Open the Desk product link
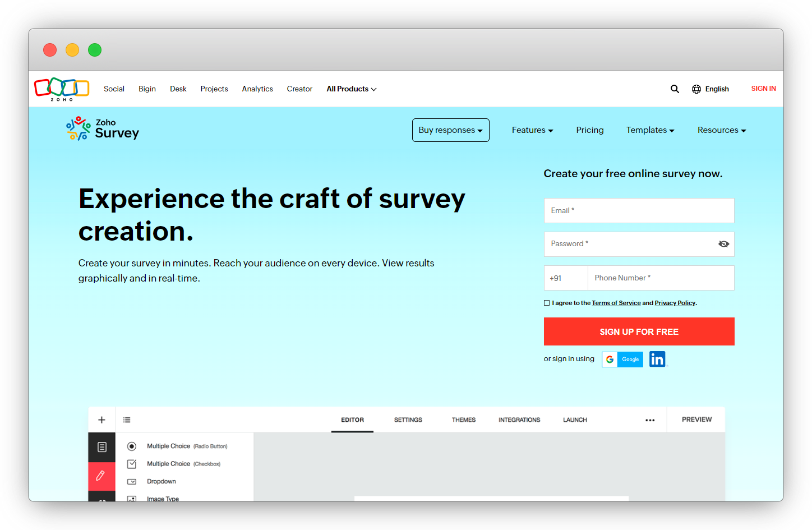 click(x=178, y=89)
